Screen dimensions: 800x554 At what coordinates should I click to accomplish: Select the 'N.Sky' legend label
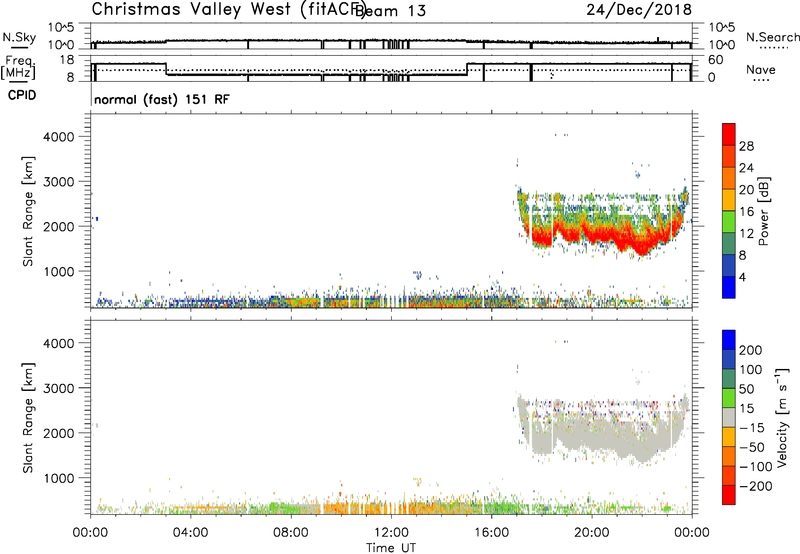click(19, 37)
